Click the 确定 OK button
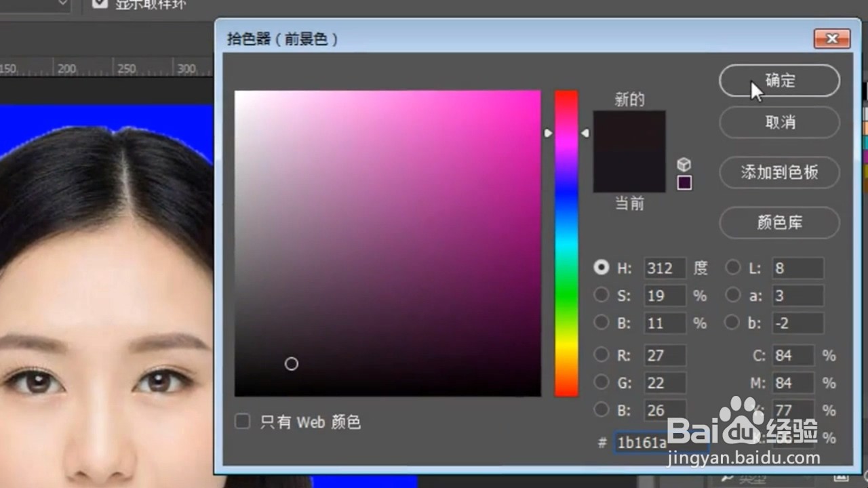The height and width of the screenshot is (488, 868). coord(778,81)
